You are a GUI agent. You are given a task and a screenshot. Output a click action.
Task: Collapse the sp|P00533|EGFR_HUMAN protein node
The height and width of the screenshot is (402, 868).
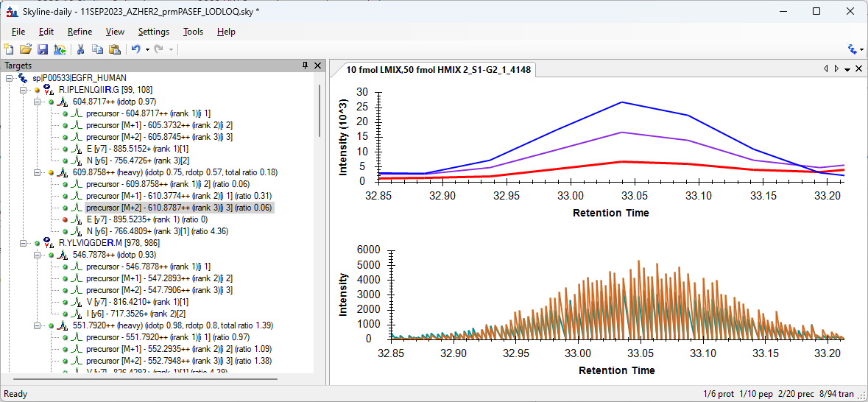(10, 78)
